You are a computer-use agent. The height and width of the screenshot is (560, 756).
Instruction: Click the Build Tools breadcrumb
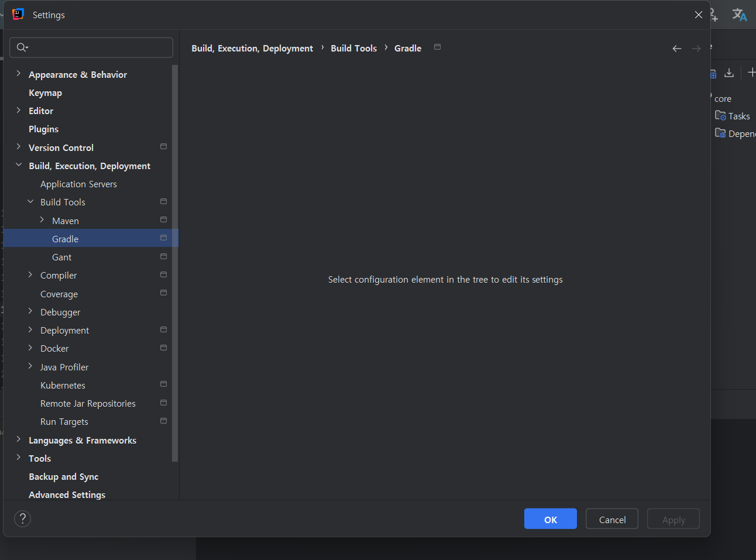[354, 48]
